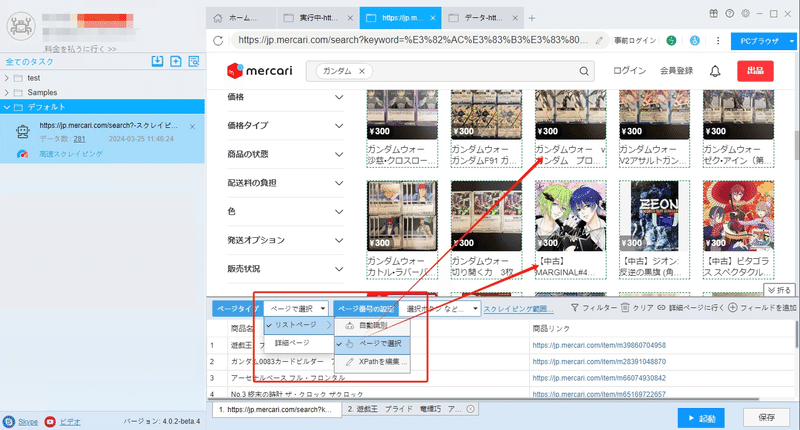Click the フィルター funnel button
The image size is (800, 430).
pyautogui.click(x=593, y=308)
